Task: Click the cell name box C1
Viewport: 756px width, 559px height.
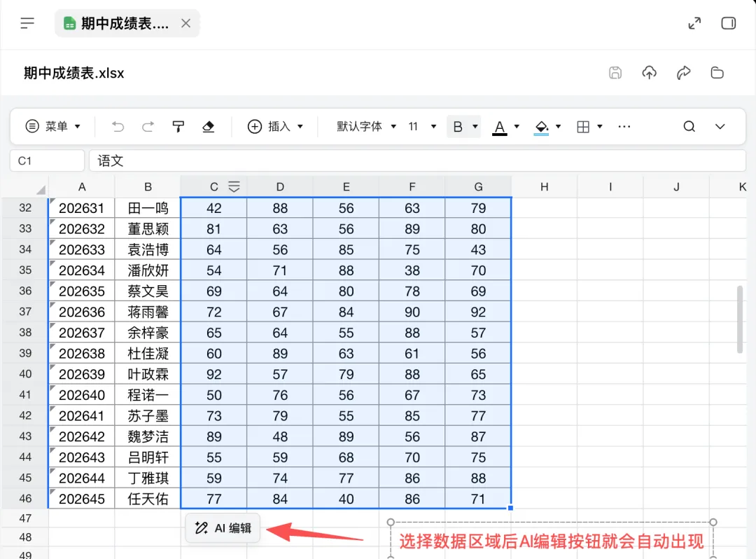Action: click(48, 160)
